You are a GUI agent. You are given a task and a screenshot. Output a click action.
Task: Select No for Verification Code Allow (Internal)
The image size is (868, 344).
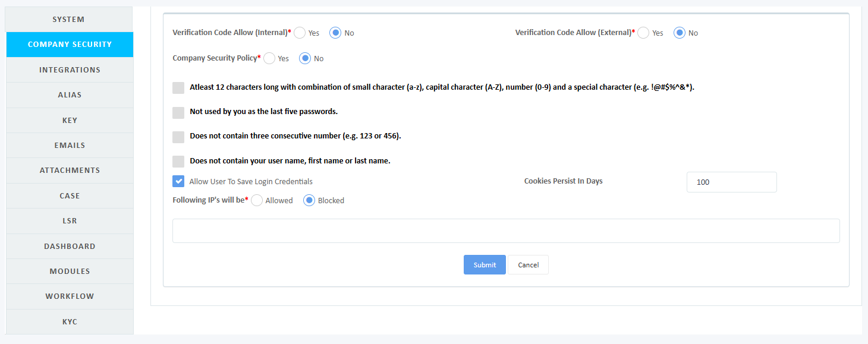(x=335, y=33)
